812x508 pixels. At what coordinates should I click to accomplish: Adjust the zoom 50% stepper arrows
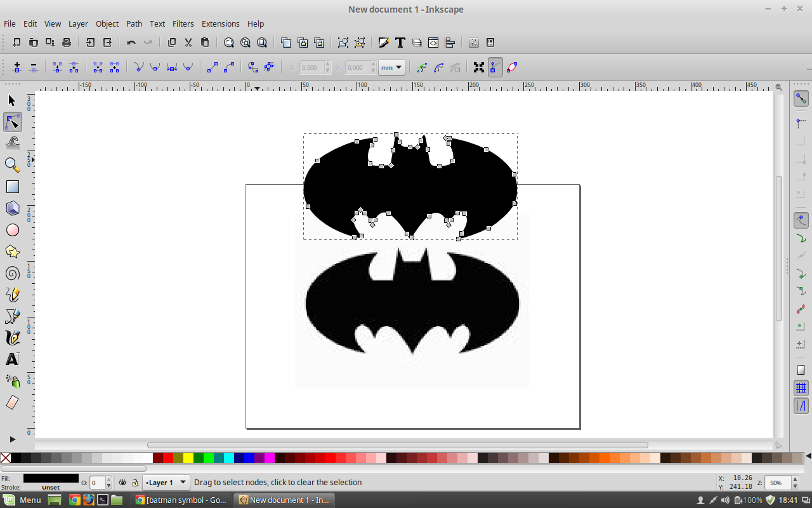coord(796,483)
